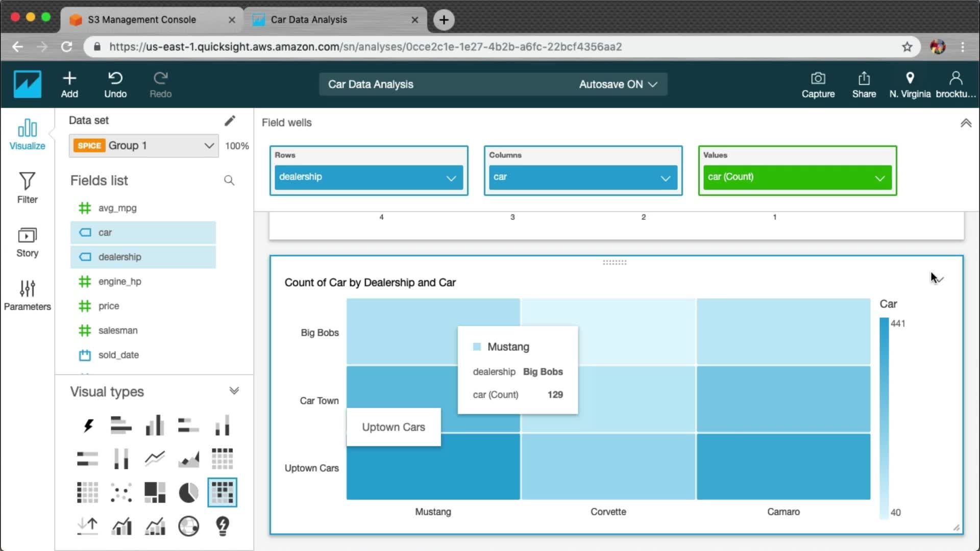Click the Car color gradient legend bar

click(884, 418)
